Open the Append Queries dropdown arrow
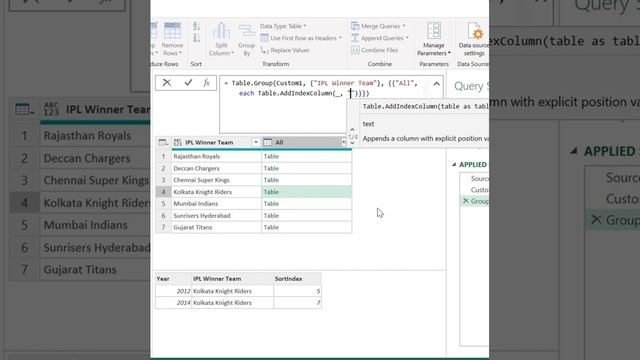This screenshot has height=360, width=640. tap(407, 38)
